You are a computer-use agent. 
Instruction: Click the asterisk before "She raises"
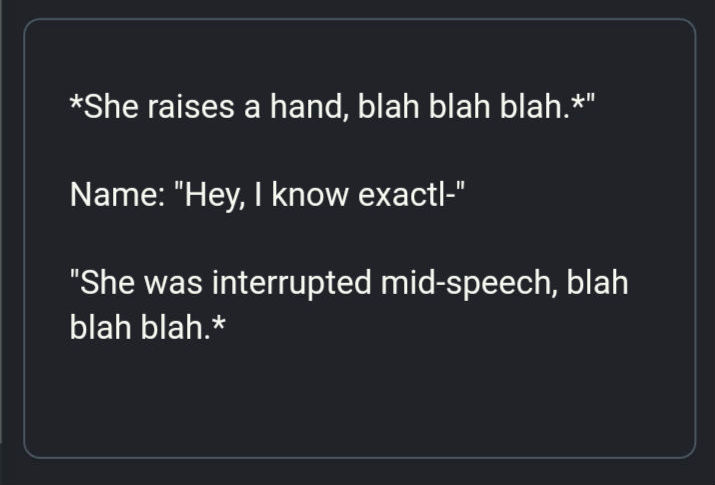76,104
